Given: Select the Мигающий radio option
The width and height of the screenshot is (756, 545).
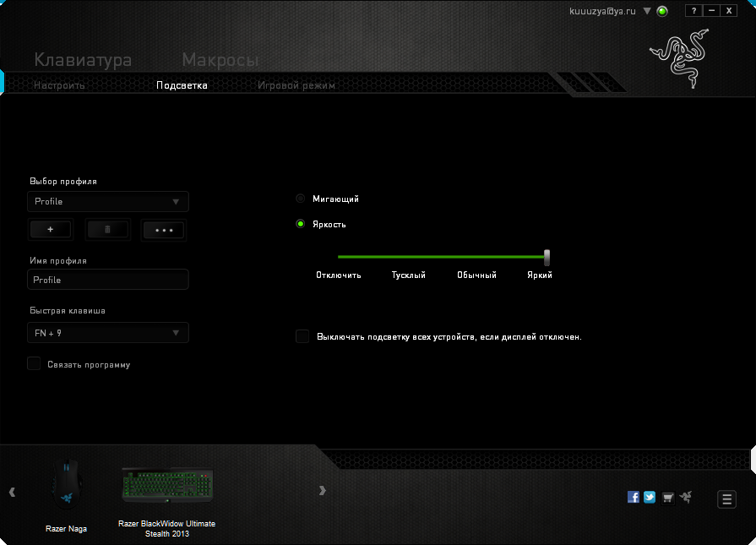Looking at the screenshot, I should 301,199.
